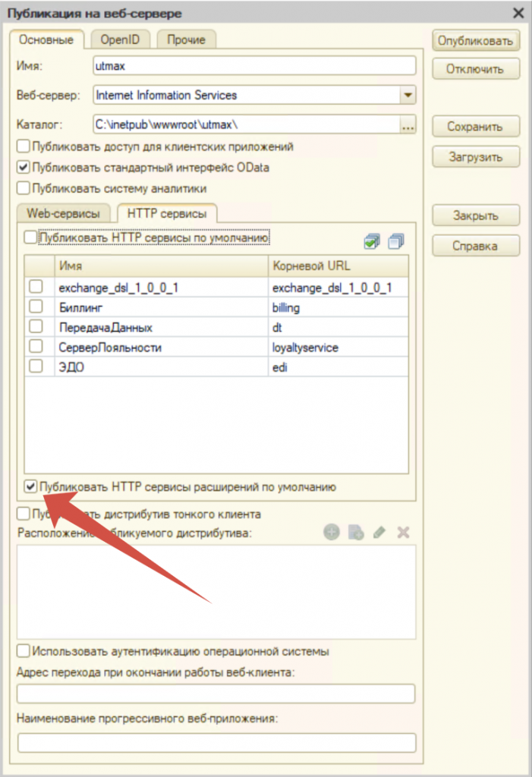Image resolution: width=532 pixels, height=777 pixels.
Task: Check all HTTP services icon
Action: [371, 241]
